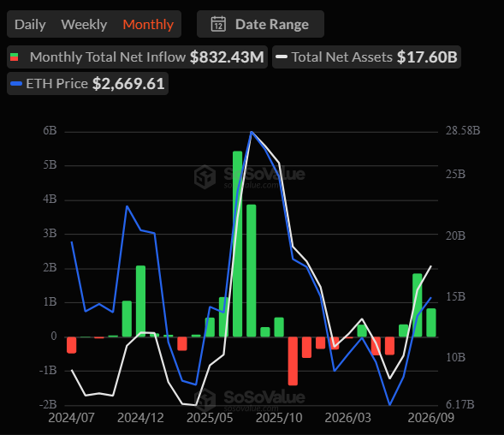This screenshot has height=435, width=504.
Task: Click the 2025/10 x-axis label
Action: click(279, 418)
